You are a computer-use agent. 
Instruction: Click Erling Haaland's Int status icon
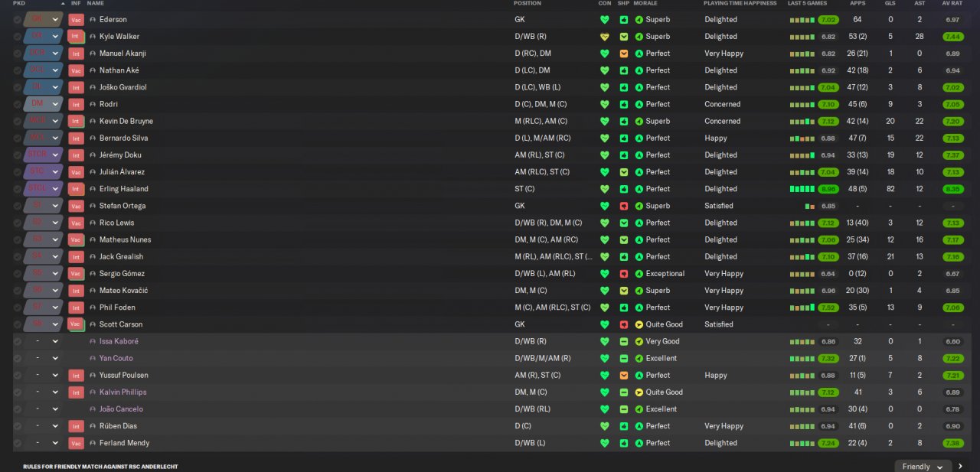click(76, 189)
